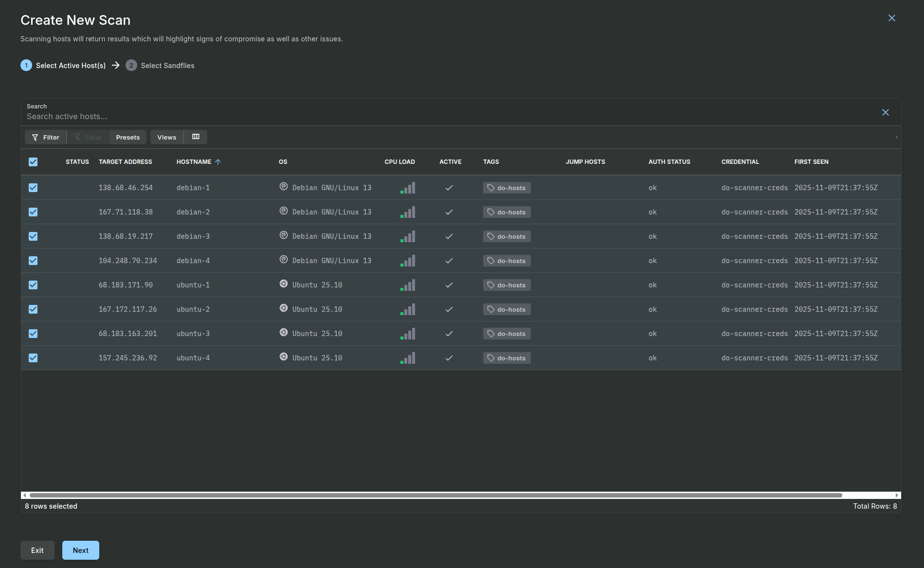Open the column visibility picker

[x=196, y=137]
